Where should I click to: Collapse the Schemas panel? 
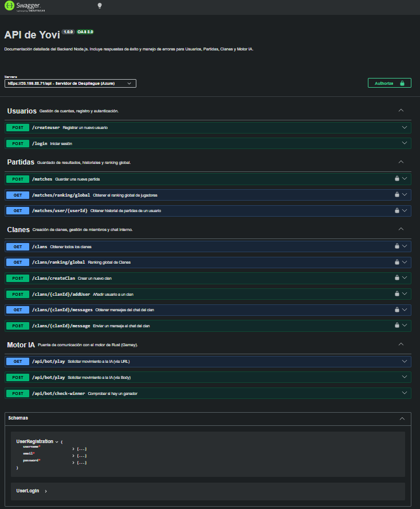click(x=401, y=418)
